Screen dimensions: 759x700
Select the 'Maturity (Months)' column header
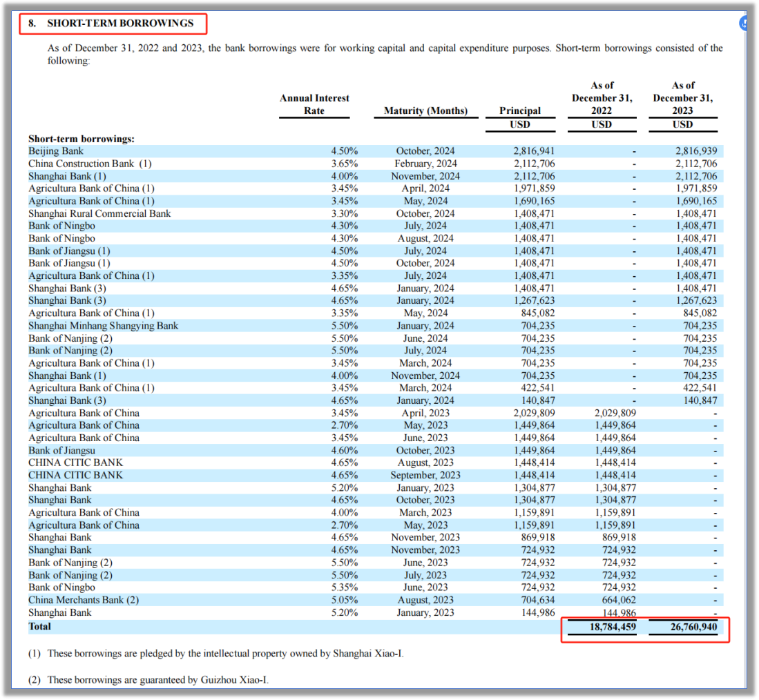pos(425,110)
